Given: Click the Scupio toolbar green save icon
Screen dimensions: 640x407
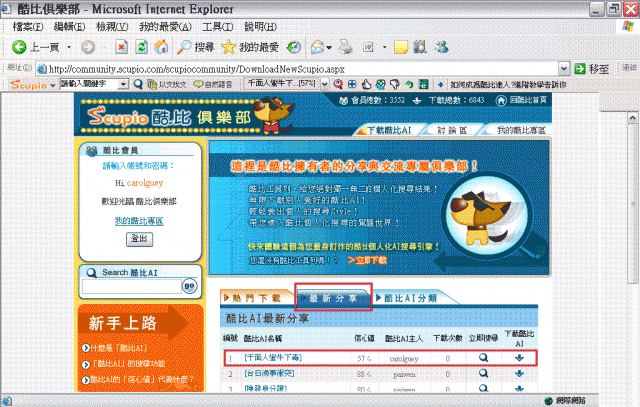Looking at the screenshot, I should tap(424, 84).
